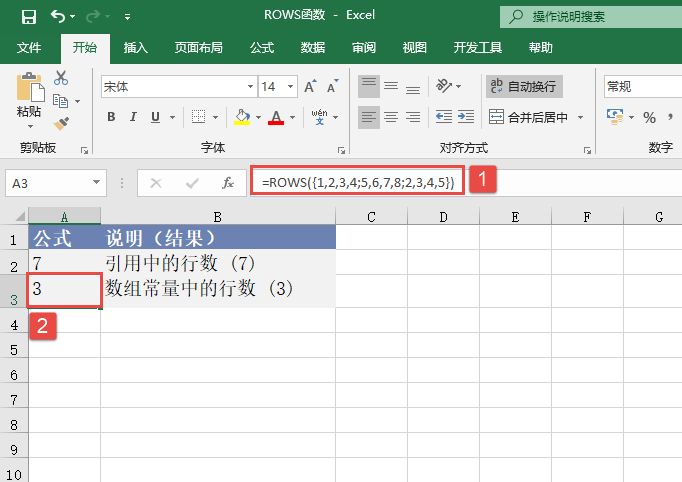Toggle Align Right
682x482 pixels.
coord(413,117)
